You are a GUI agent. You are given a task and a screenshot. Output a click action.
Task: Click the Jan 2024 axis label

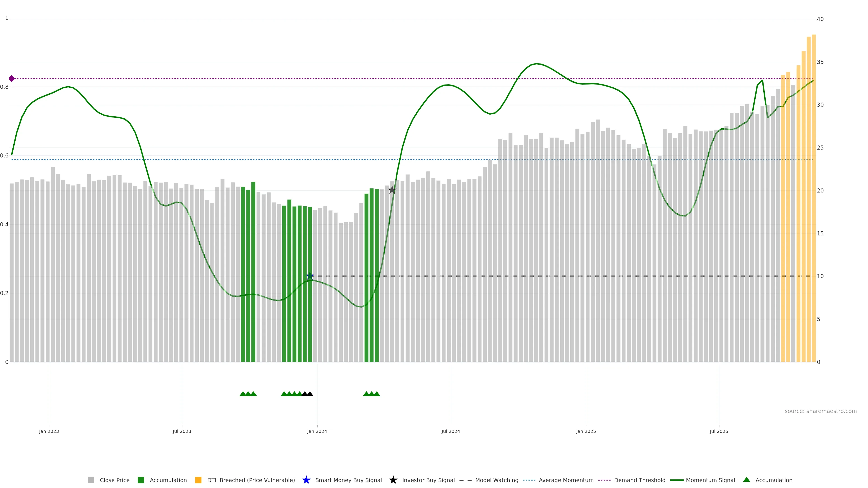[317, 431]
